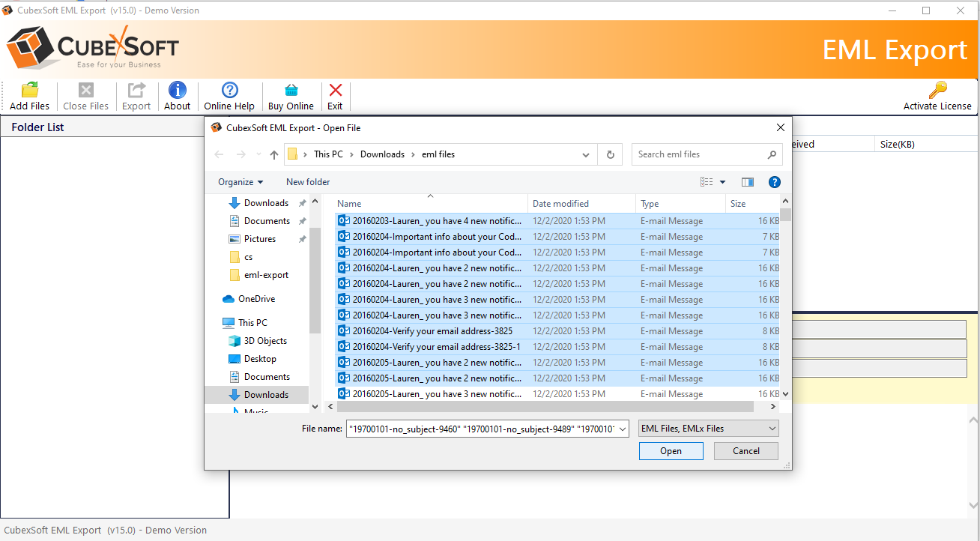This screenshot has height=541, width=980.
Task: Click the Close Files toolbar icon
Action: [x=86, y=90]
